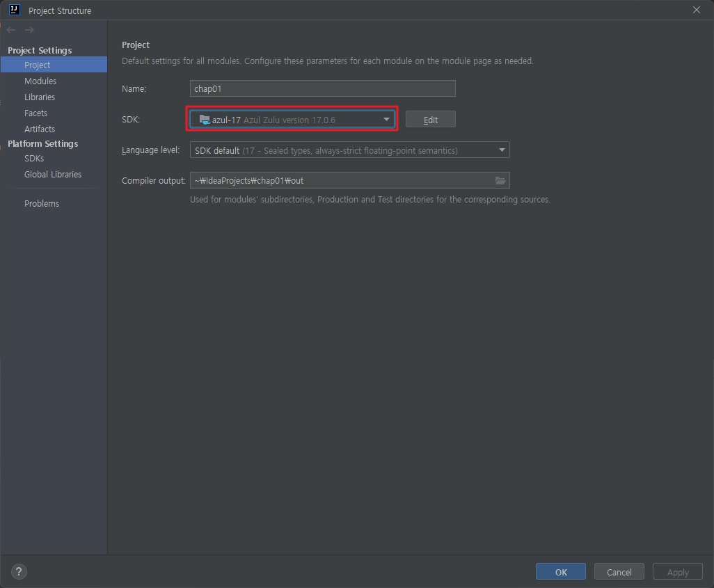Click the IntelliJ logo in title bar

14,10
